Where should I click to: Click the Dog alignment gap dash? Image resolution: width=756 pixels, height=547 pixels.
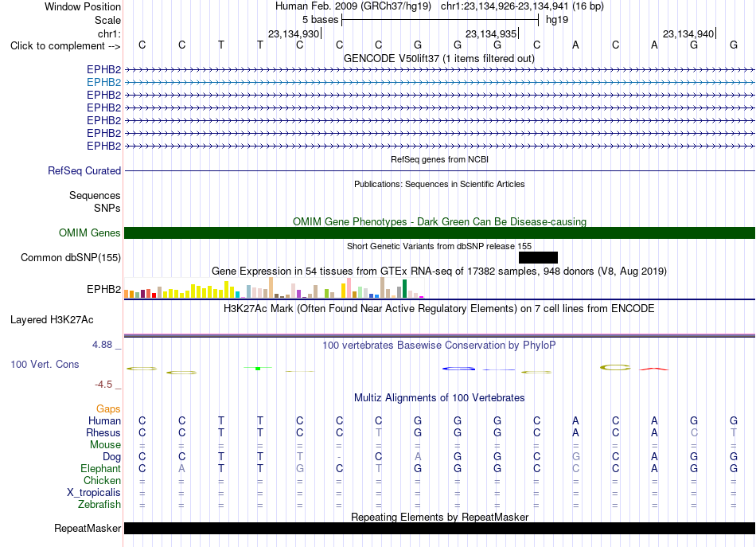tap(340, 457)
